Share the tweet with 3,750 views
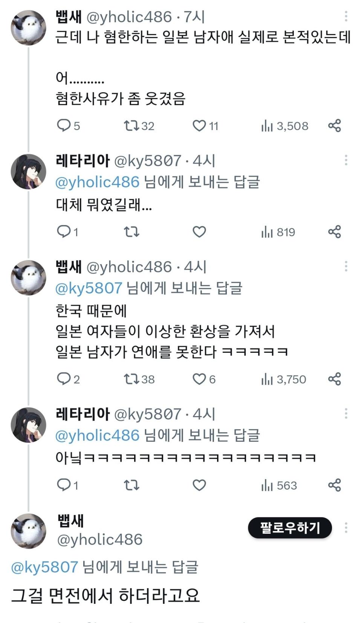Image resolution: width=364 pixels, height=623 pixels. [334, 379]
